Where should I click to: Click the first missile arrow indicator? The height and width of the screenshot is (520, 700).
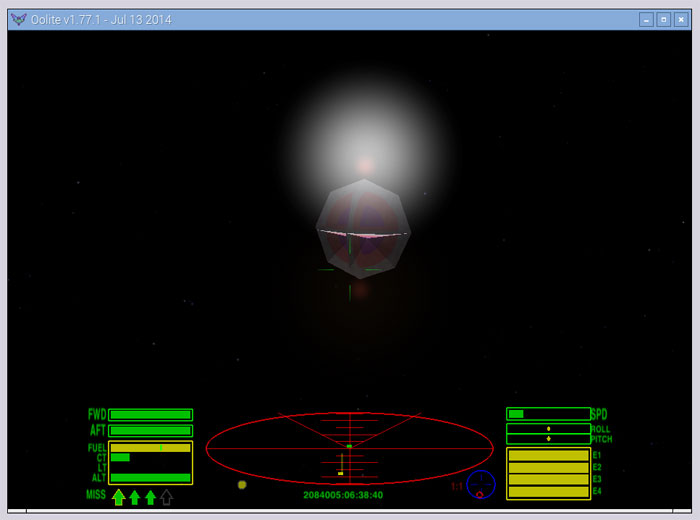click(x=118, y=497)
